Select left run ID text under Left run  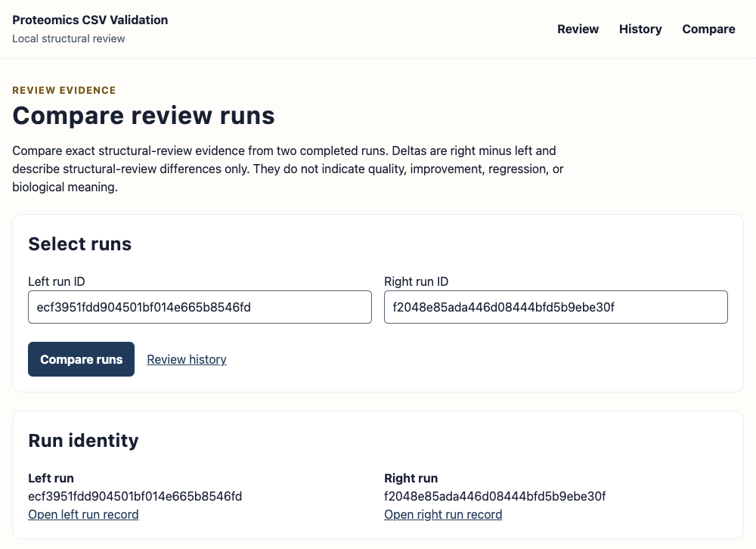135,496
